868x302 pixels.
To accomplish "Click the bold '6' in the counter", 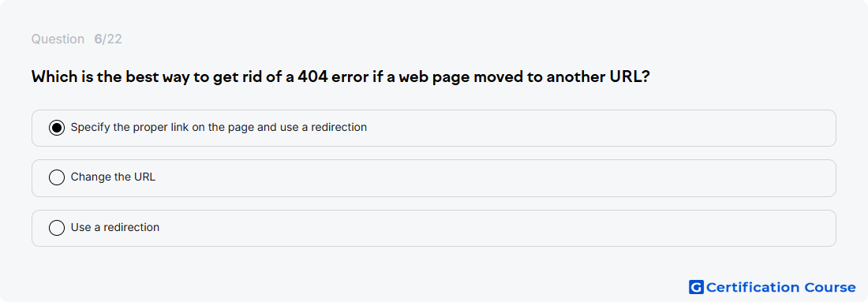I will 98,39.
